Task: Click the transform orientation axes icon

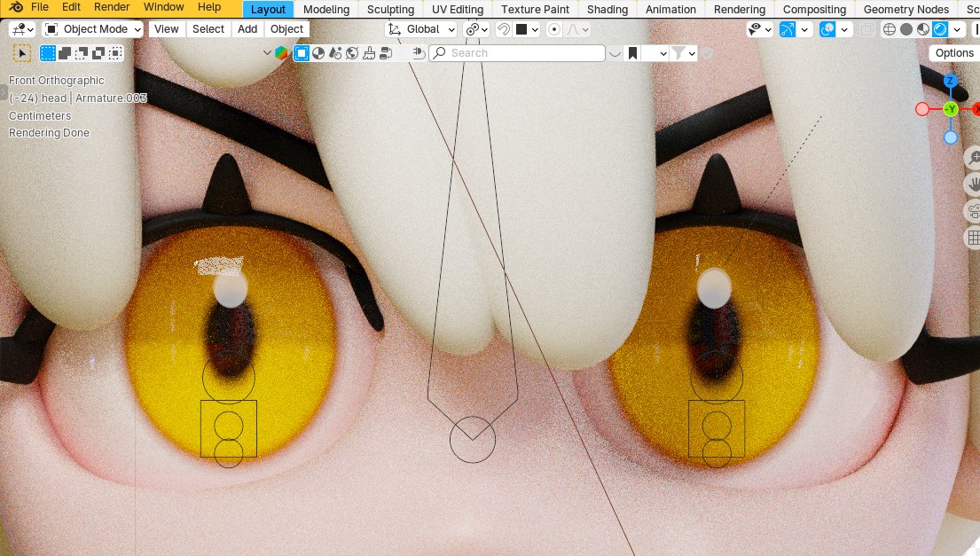Action: coord(394,29)
